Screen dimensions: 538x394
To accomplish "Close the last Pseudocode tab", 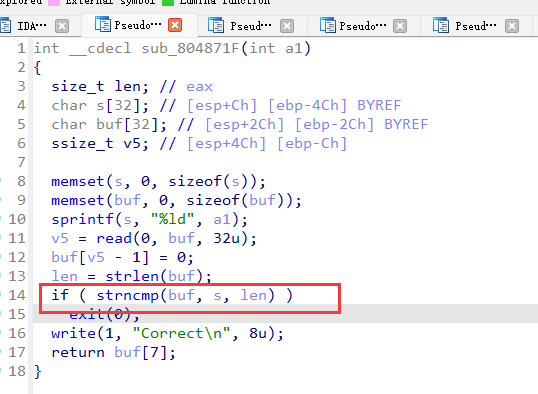I will [x=512, y=26].
